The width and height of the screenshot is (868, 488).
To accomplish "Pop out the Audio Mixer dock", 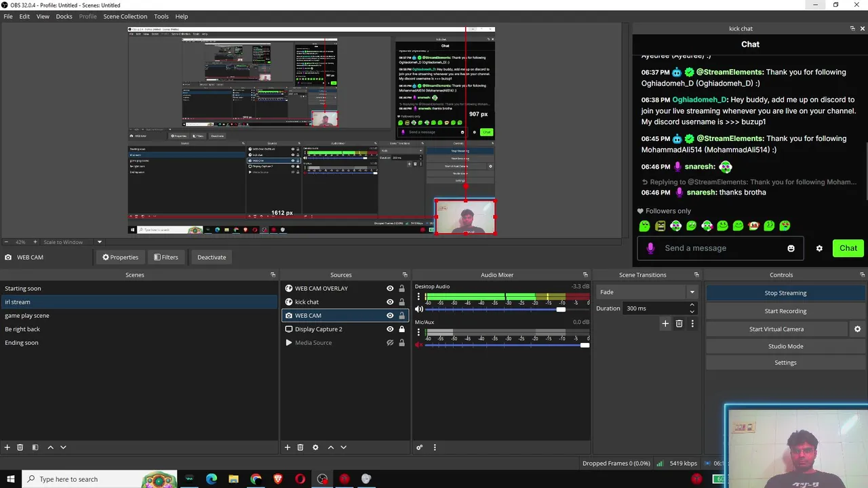I will coord(587,274).
